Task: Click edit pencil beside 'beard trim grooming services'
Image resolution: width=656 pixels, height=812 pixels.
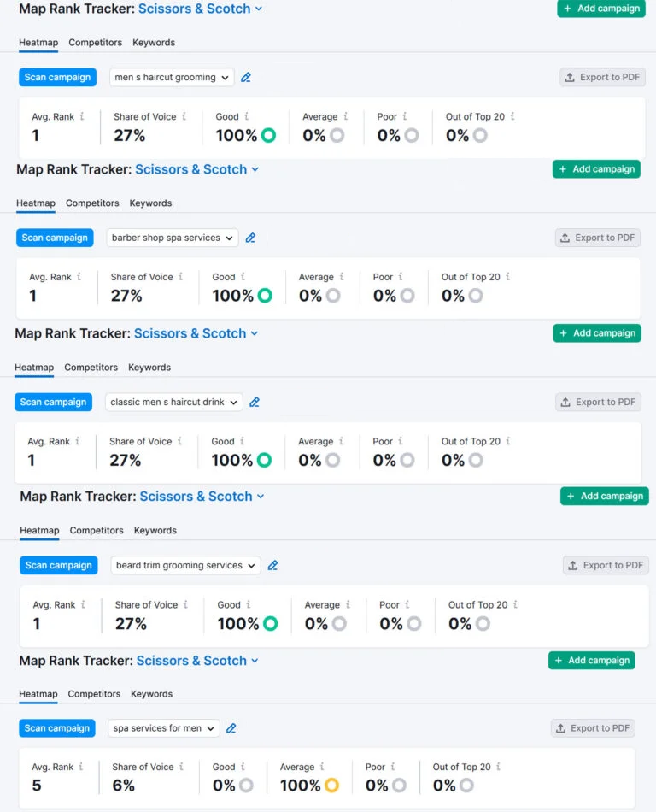Action: coord(273,566)
